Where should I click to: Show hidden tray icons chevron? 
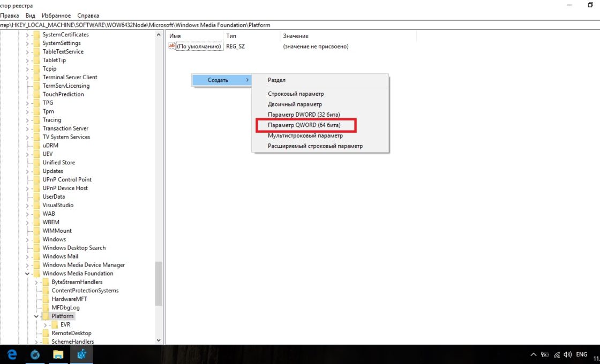tap(534, 355)
